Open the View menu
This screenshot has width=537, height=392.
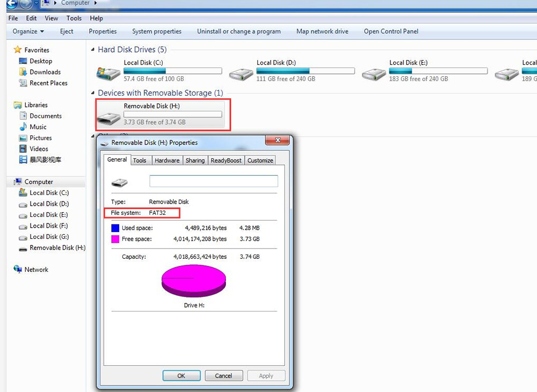point(52,18)
